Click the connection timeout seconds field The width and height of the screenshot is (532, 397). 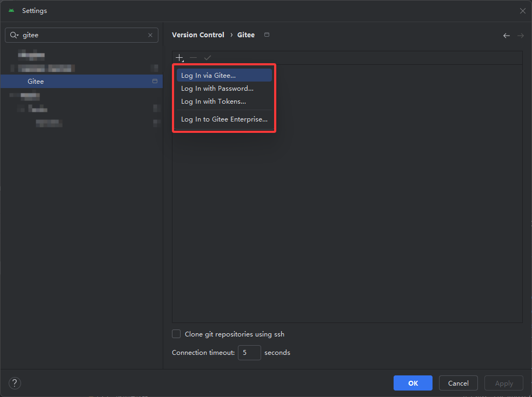click(x=249, y=352)
